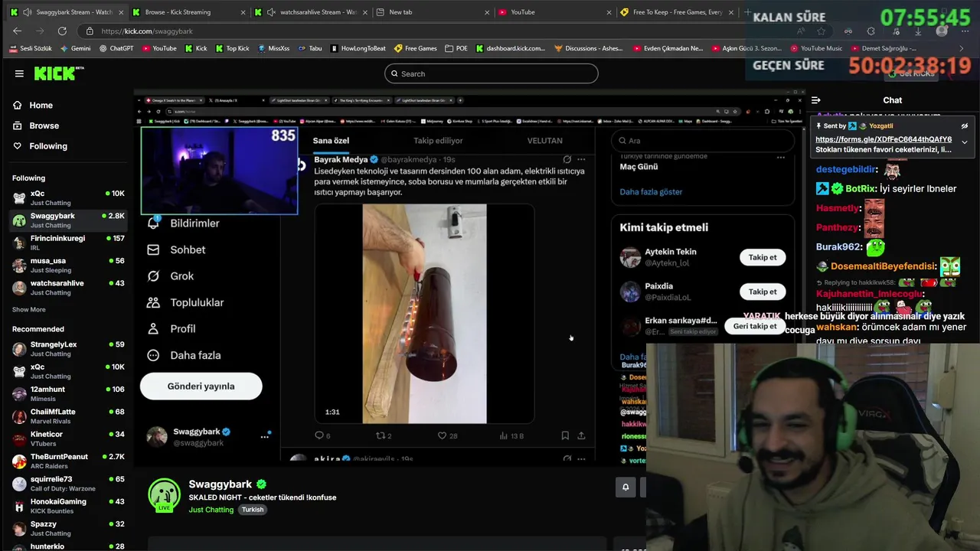
Task: Collapse the chat panel icon
Action: pyautogui.click(x=816, y=100)
